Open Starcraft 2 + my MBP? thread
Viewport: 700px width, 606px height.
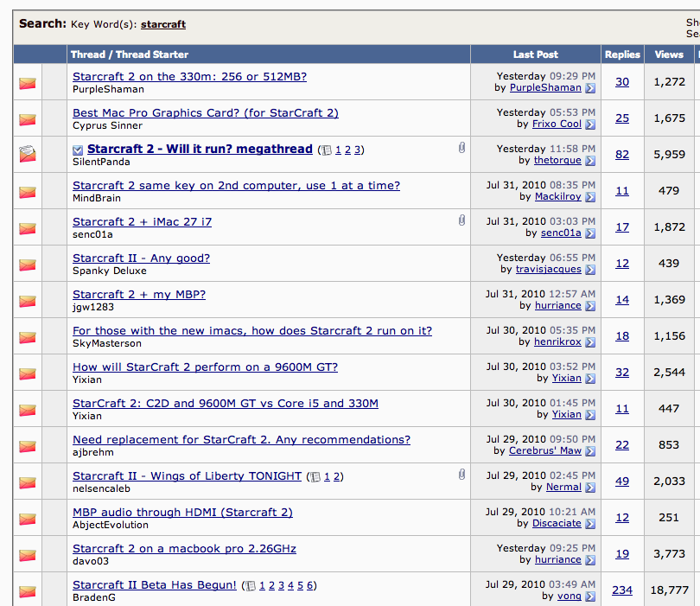(139, 295)
